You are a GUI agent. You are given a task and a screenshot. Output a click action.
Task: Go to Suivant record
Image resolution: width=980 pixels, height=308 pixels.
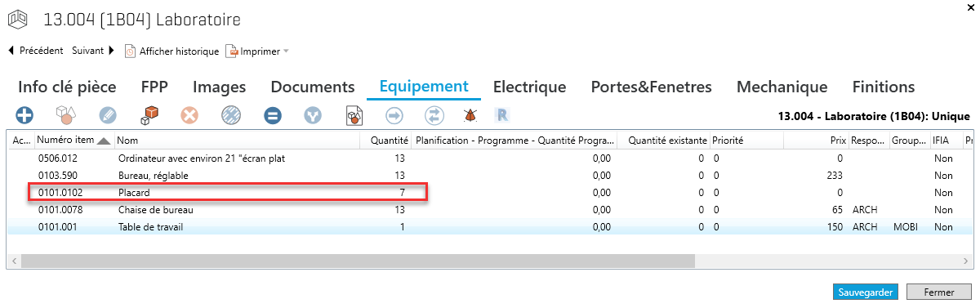[93, 51]
